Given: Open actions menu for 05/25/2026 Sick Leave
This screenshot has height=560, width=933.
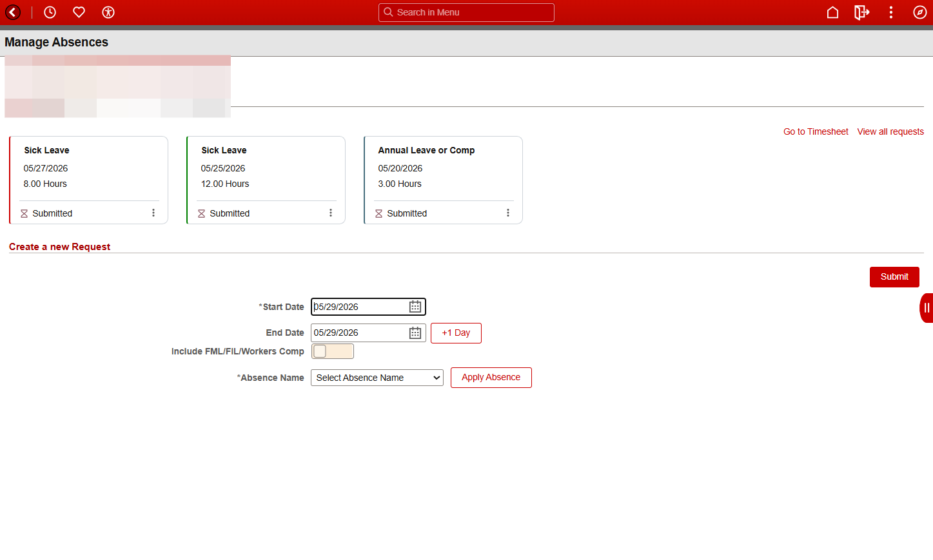Looking at the screenshot, I should pos(331,213).
